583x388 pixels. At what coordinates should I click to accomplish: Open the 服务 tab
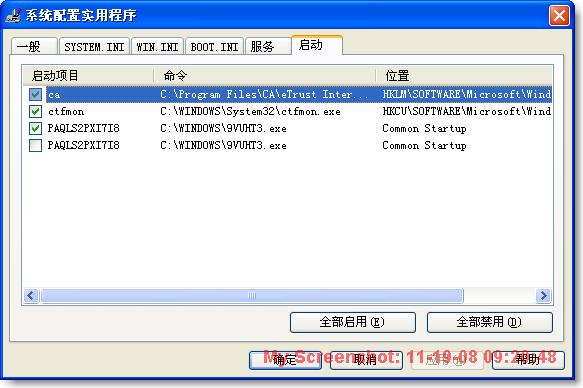268,46
